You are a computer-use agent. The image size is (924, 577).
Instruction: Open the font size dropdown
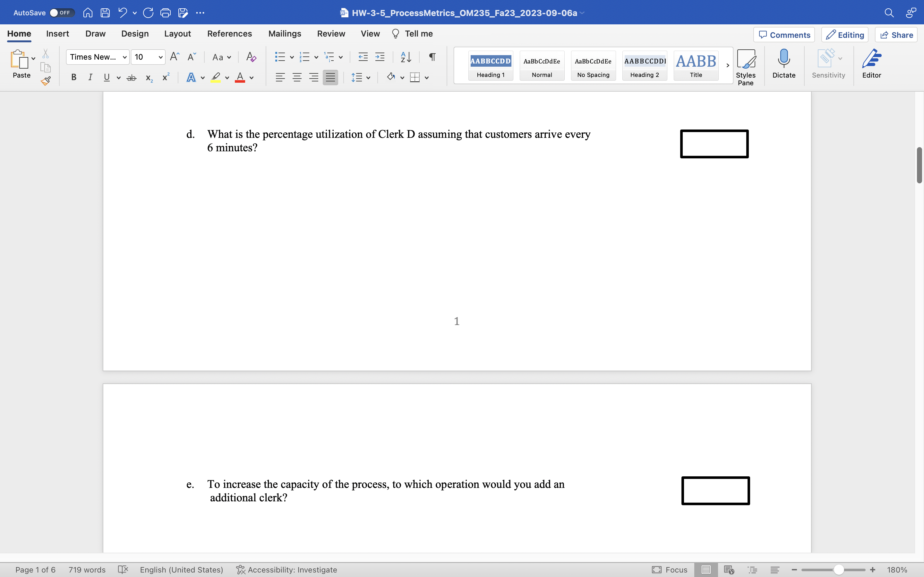point(161,57)
